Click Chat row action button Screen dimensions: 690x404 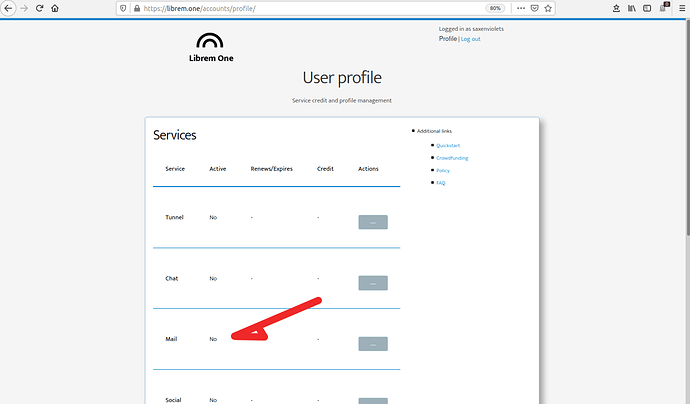pyautogui.click(x=373, y=283)
